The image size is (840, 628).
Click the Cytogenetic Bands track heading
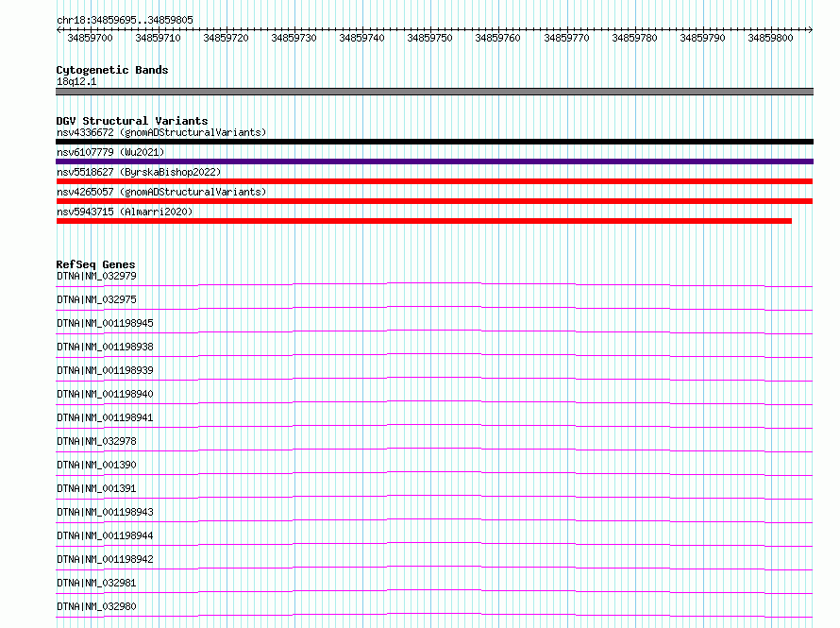click(x=112, y=70)
